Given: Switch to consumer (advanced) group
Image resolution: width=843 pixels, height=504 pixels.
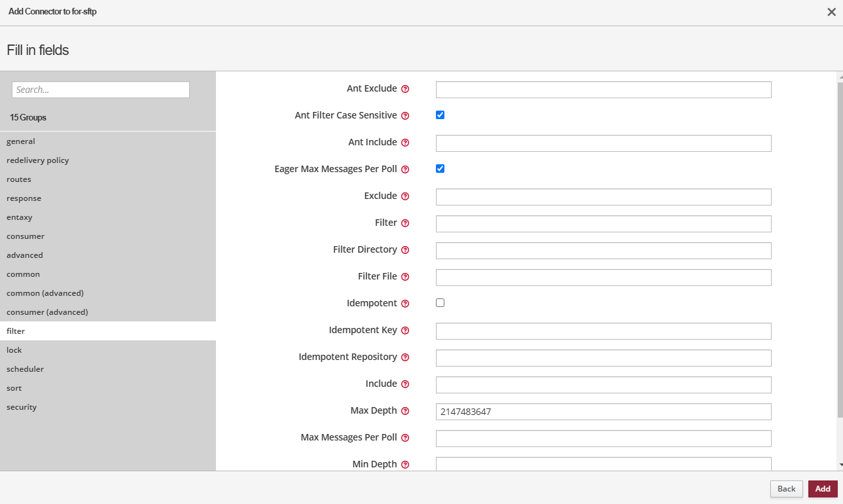Looking at the screenshot, I should point(47,312).
